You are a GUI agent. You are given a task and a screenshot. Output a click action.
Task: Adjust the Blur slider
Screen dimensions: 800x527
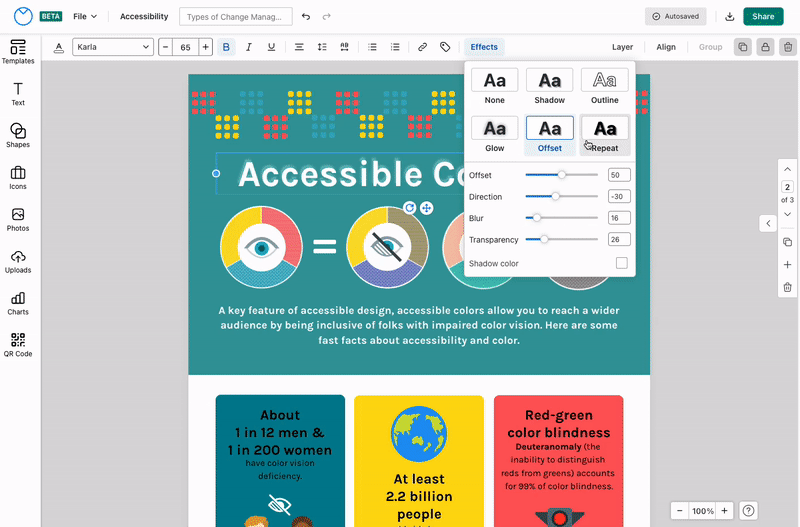pos(561,217)
